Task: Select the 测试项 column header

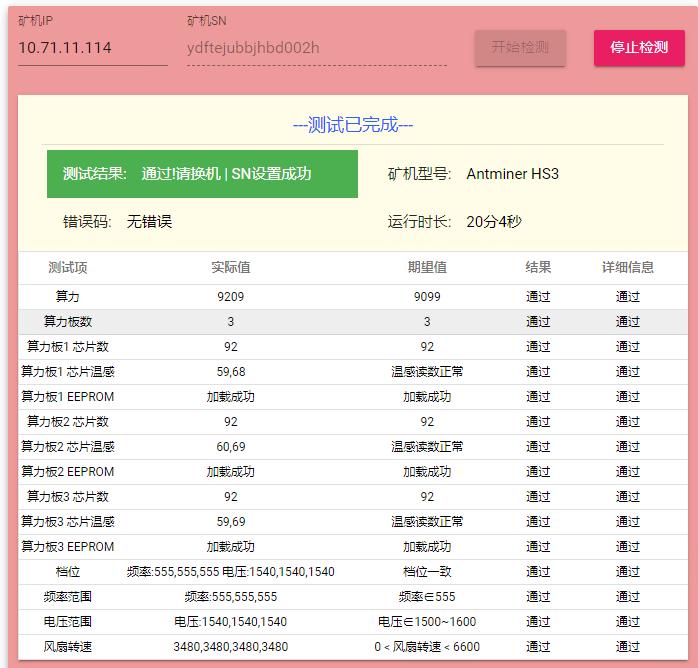Action: 68,267
